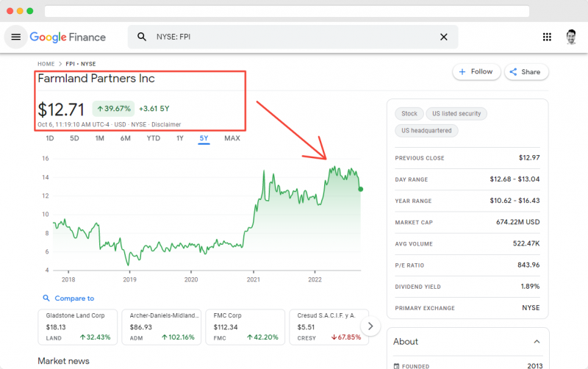Click the Farmland Partners Inc title
588x369 pixels.
96,79
